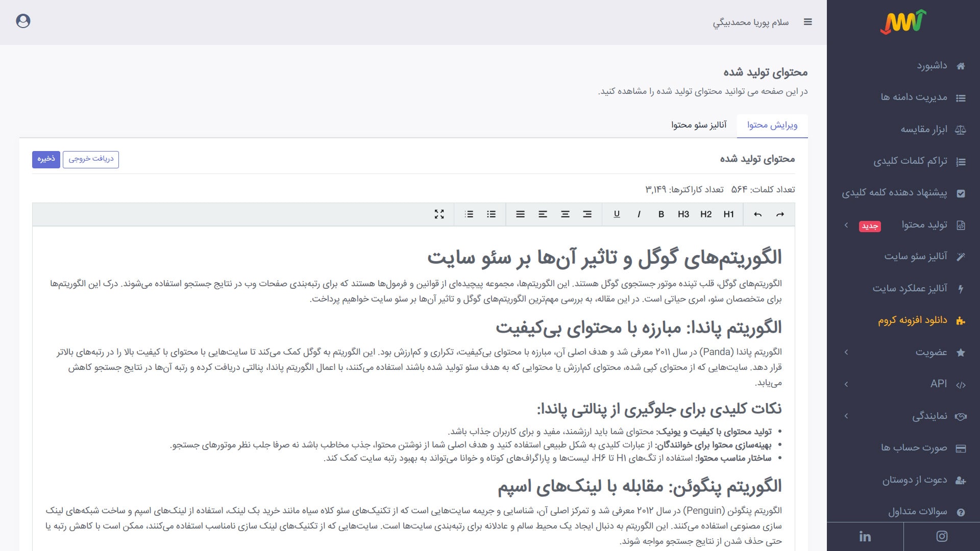Apply H1 heading style
This screenshot has width=980, height=551.
pyautogui.click(x=728, y=214)
